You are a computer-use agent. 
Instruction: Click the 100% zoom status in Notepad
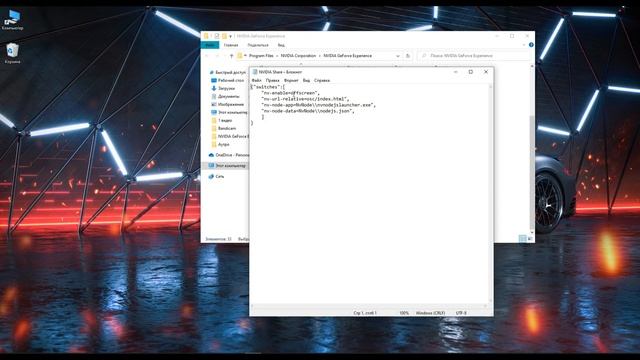(404, 313)
